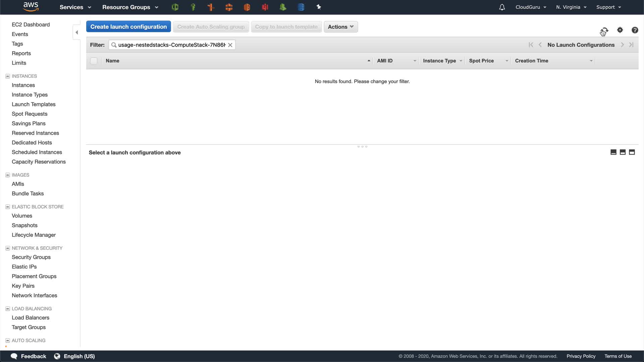
Task: Open the notifications bell icon
Action: point(502,7)
